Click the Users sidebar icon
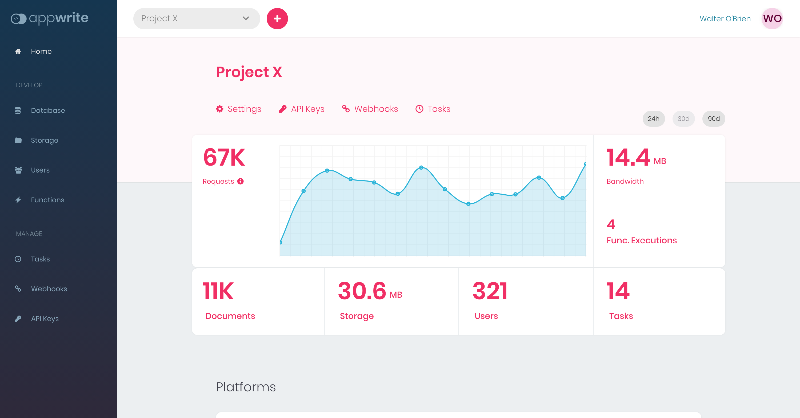 [x=18, y=170]
